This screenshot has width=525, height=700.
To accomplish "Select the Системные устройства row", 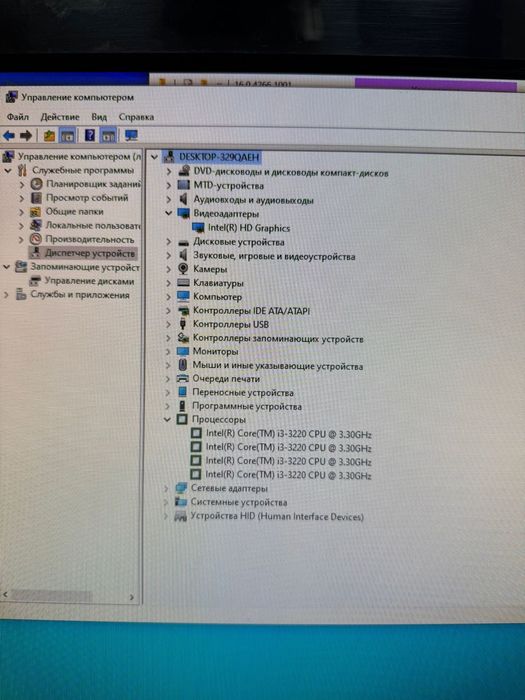I will click(239, 502).
